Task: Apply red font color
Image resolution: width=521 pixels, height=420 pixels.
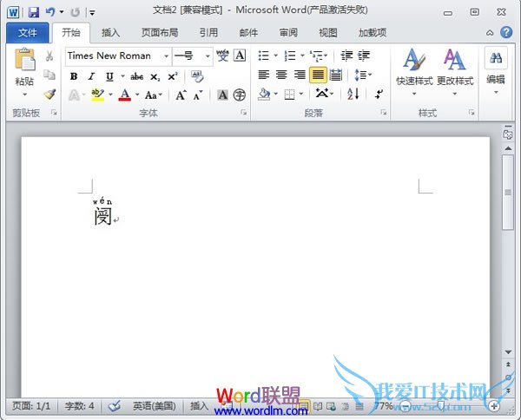Action: (x=124, y=95)
